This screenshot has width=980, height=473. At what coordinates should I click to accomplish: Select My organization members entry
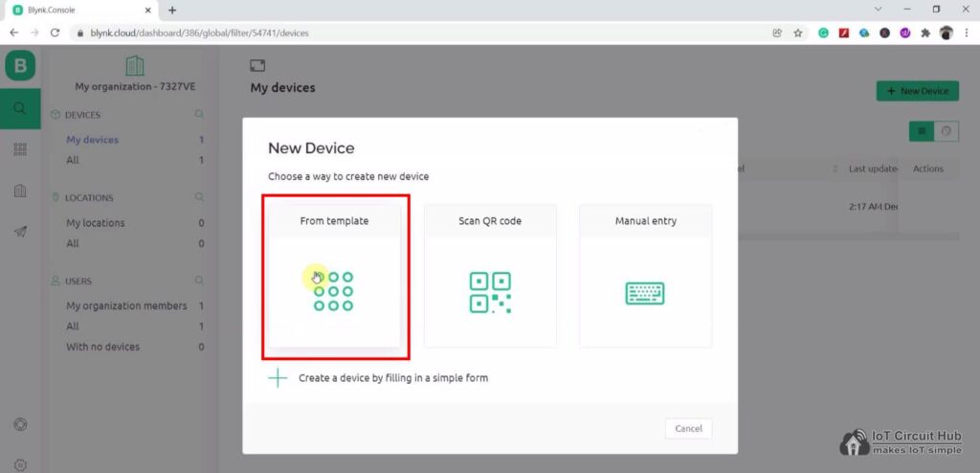coord(126,306)
